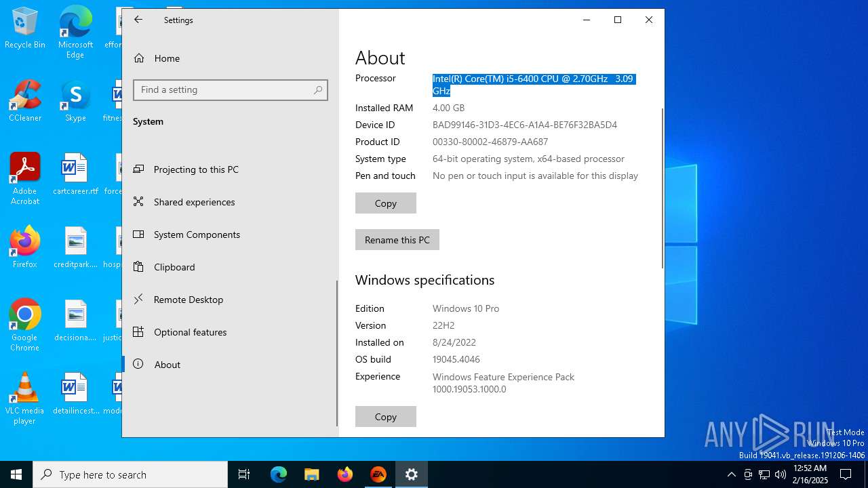Screen dimensions: 868x488
Task: Open network status tray icon
Action: pyautogui.click(x=764, y=474)
